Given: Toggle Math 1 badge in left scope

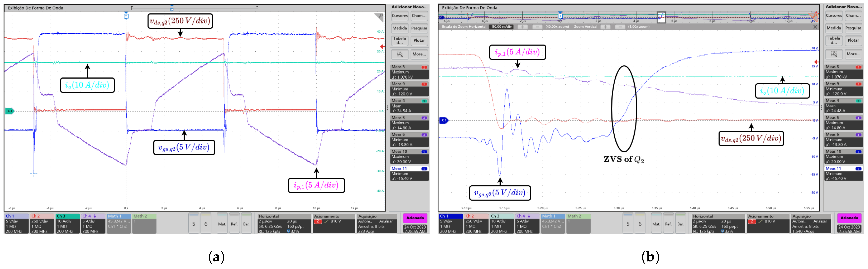Looking at the screenshot, I should tap(119, 224).
